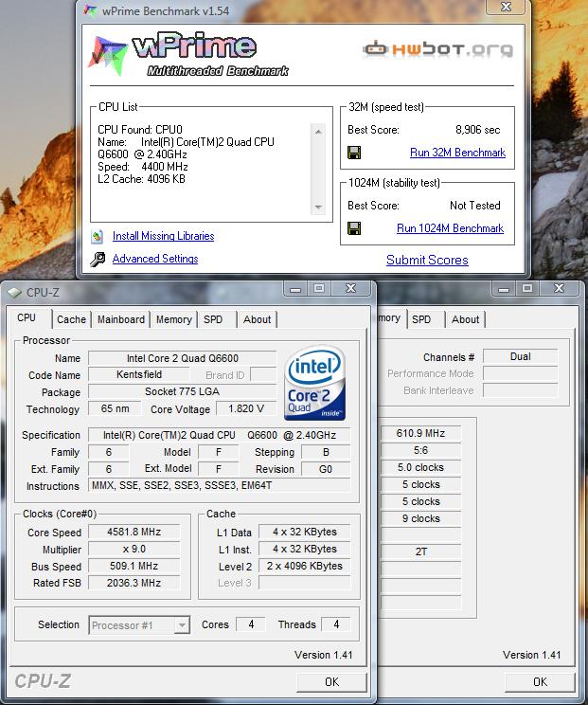This screenshot has width=588, height=705.
Task: Click the Core Speed value 4581.8 MHz
Action: pyautogui.click(x=134, y=532)
